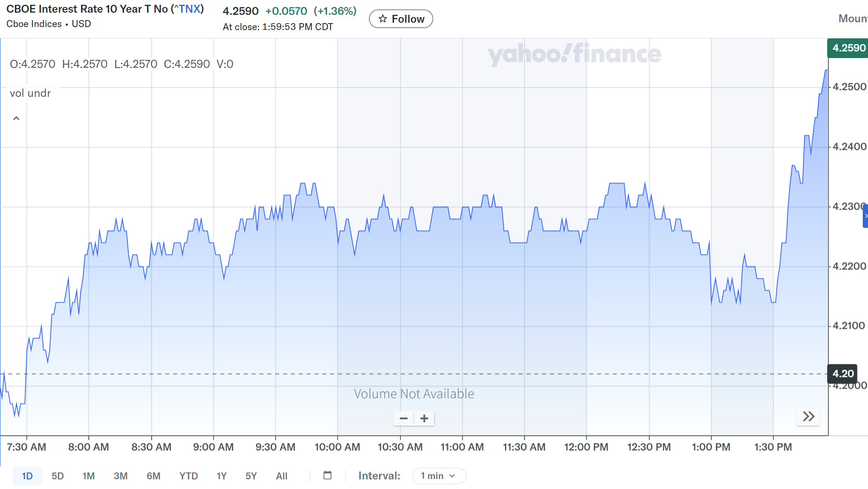Switch to the 5D range
This screenshot has height=489, width=868.
[58, 476]
